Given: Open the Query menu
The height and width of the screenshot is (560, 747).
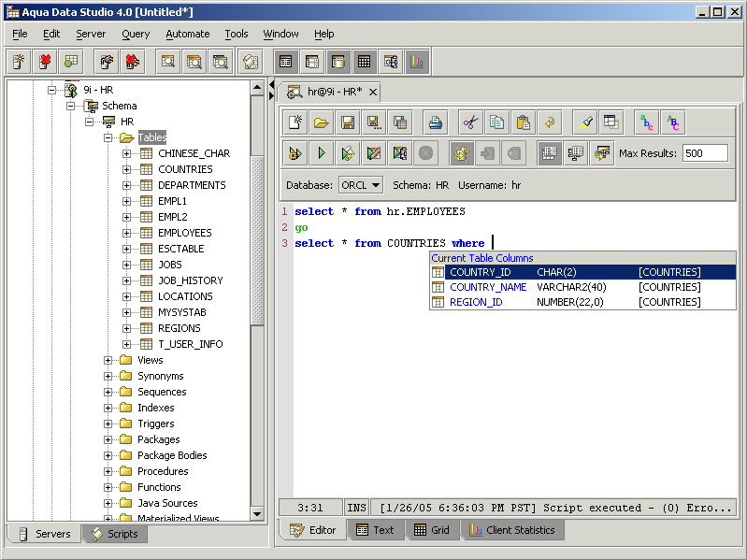Looking at the screenshot, I should [136, 34].
